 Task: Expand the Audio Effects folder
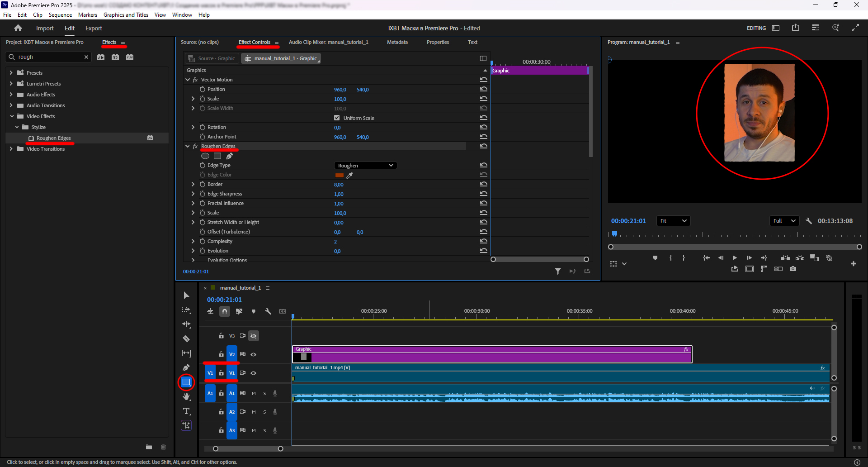(11, 95)
